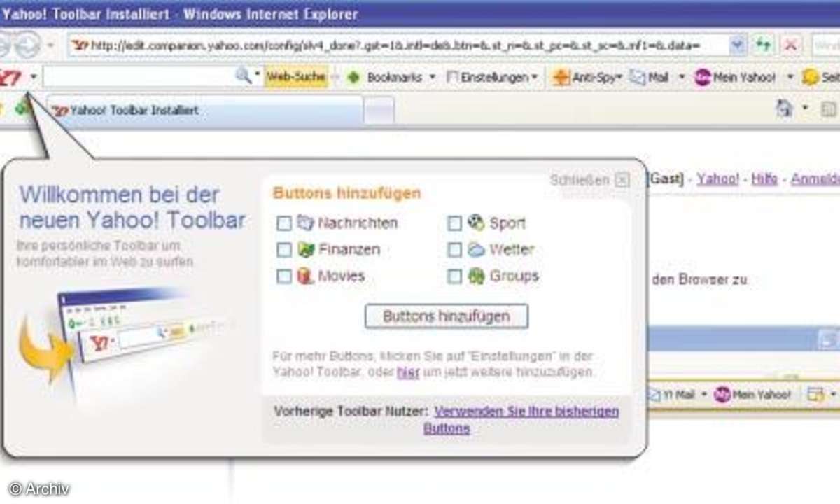This screenshot has height=504, width=840.
Task: Click the Buttons hinzufügen button
Action: [x=447, y=316]
